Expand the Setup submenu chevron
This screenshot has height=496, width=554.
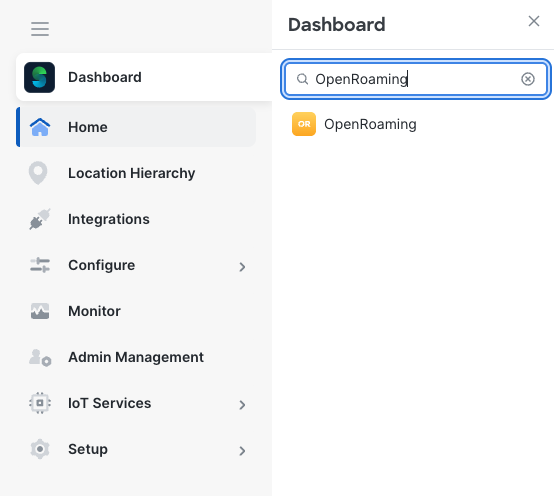click(242, 451)
